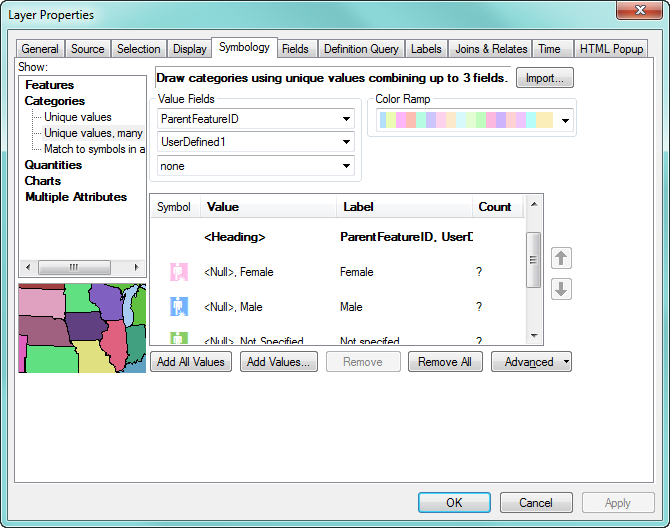Image resolution: width=670 pixels, height=528 pixels.
Task: Open the Advanced button menu
Action: pos(531,362)
